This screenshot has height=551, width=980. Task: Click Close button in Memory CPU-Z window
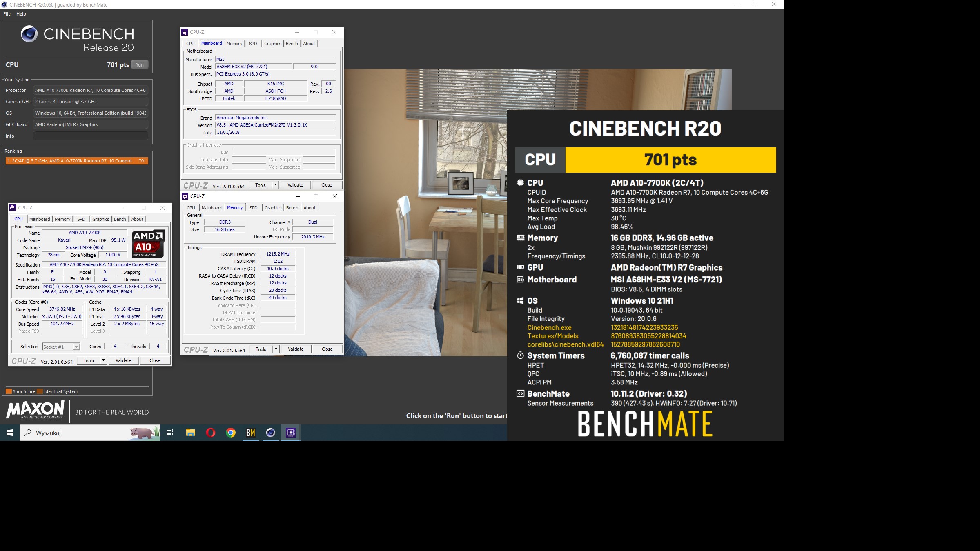[x=327, y=349]
